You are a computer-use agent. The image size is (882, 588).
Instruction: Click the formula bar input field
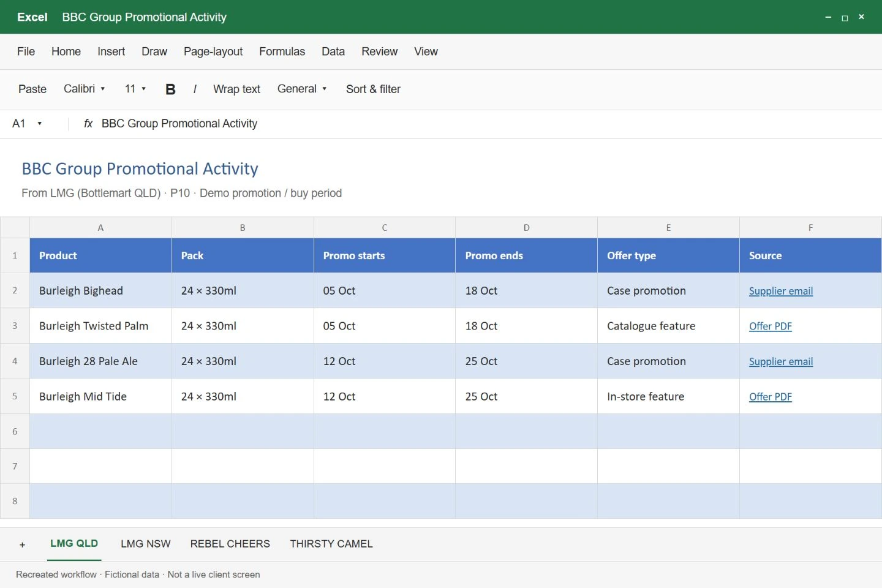click(x=487, y=124)
